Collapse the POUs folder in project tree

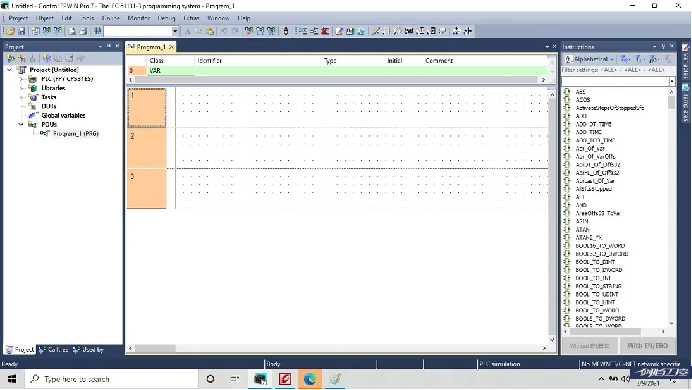(x=21, y=124)
